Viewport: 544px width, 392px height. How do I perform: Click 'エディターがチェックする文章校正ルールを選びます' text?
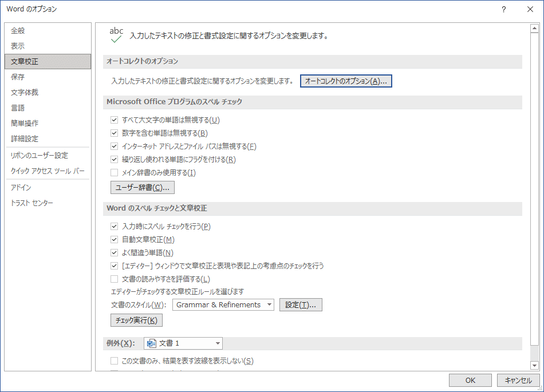(178, 291)
